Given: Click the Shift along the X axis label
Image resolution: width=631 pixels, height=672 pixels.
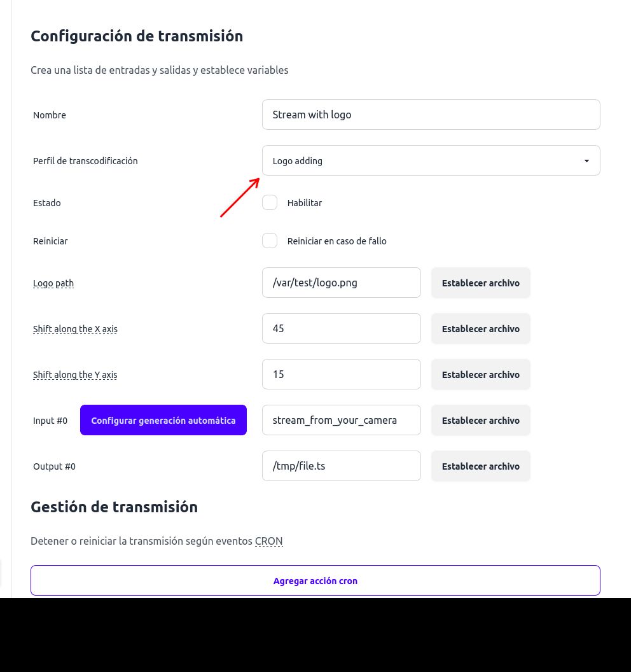Looking at the screenshot, I should (x=75, y=329).
